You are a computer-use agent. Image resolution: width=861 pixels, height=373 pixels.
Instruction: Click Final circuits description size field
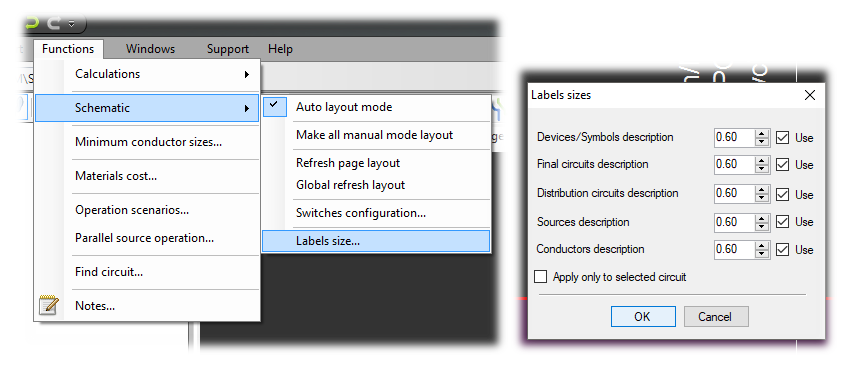735,164
